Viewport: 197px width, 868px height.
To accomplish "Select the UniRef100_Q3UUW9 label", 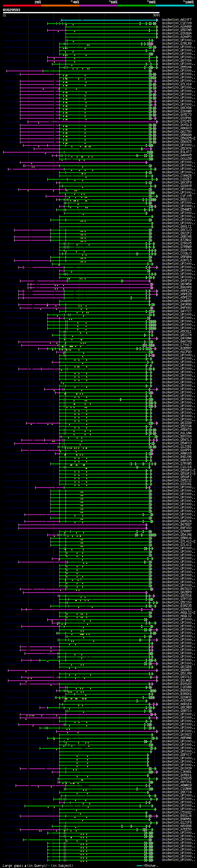I will (177, 111).
